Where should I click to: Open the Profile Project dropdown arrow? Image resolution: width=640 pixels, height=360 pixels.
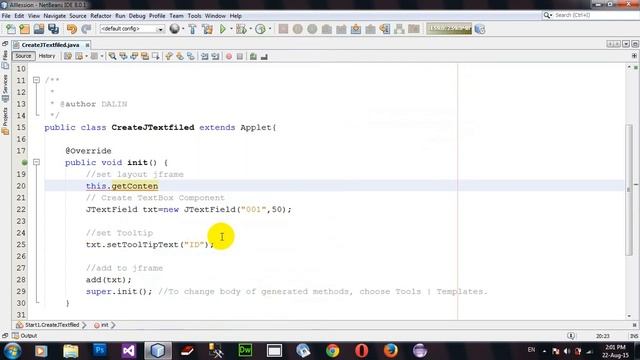[x=269, y=29]
